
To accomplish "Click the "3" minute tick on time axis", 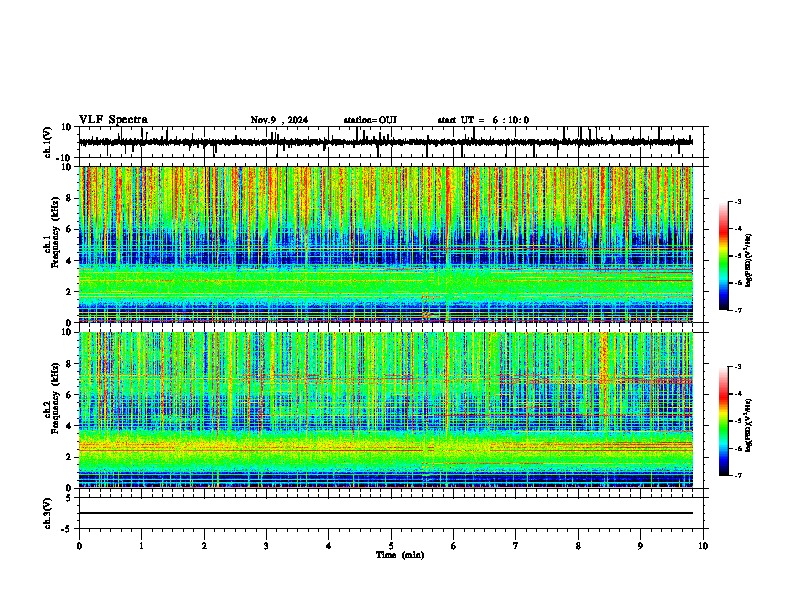I will pos(266,546).
